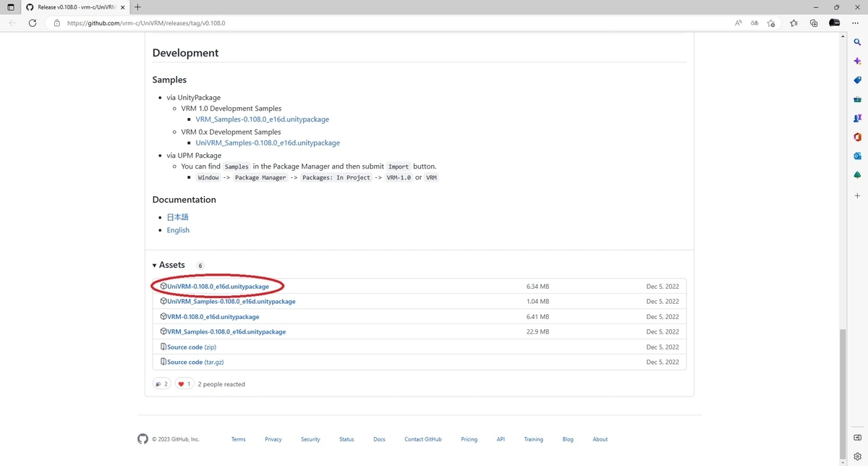Click GitHub logo in footer
The width and height of the screenshot is (868, 466).
[x=142, y=439]
